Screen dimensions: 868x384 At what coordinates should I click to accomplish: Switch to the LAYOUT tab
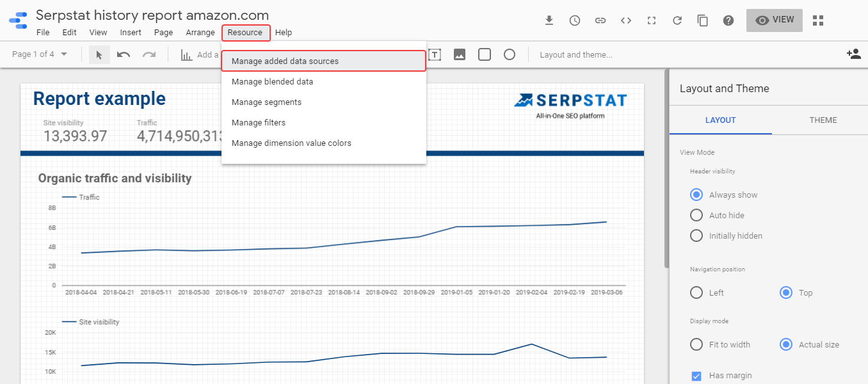(x=721, y=120)
